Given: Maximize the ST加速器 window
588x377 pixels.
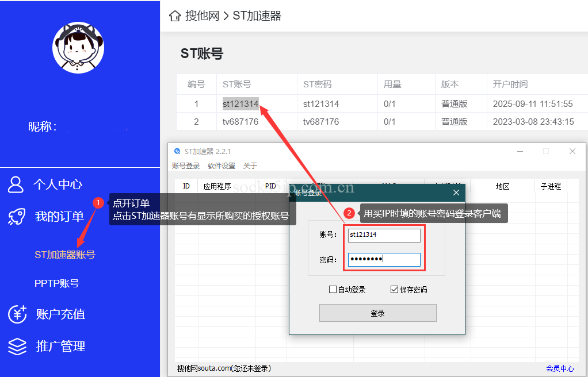Looking at the screenshot, I should click(546, 151).
